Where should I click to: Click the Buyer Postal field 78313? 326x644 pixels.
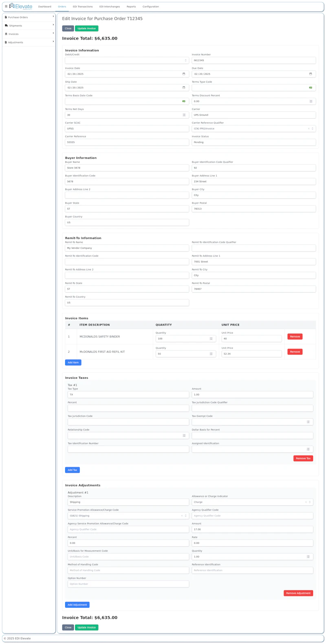point(254,209)
